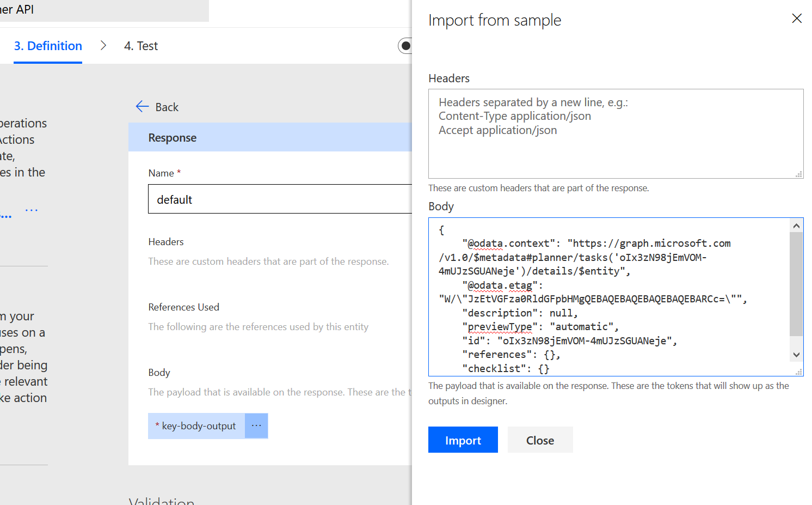Grab the Headers textarea resize handle
The height and width of the screenshot is (505, 812).
point(798,174)
